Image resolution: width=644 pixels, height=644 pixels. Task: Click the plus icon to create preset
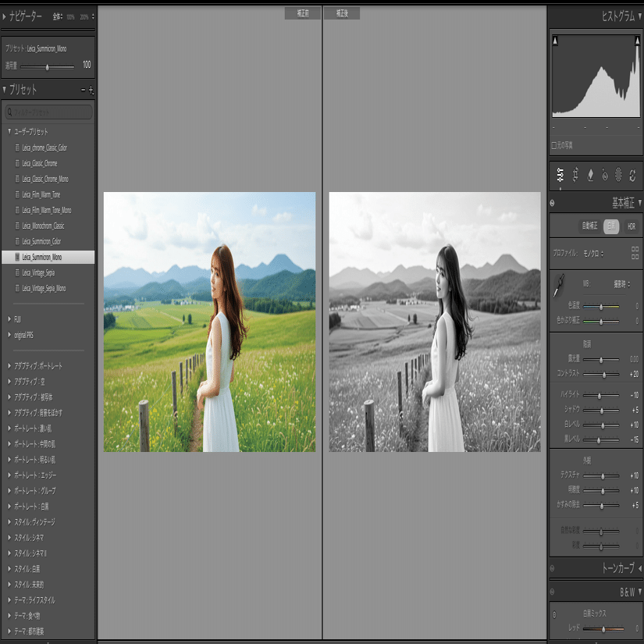[x=91, y=90]
